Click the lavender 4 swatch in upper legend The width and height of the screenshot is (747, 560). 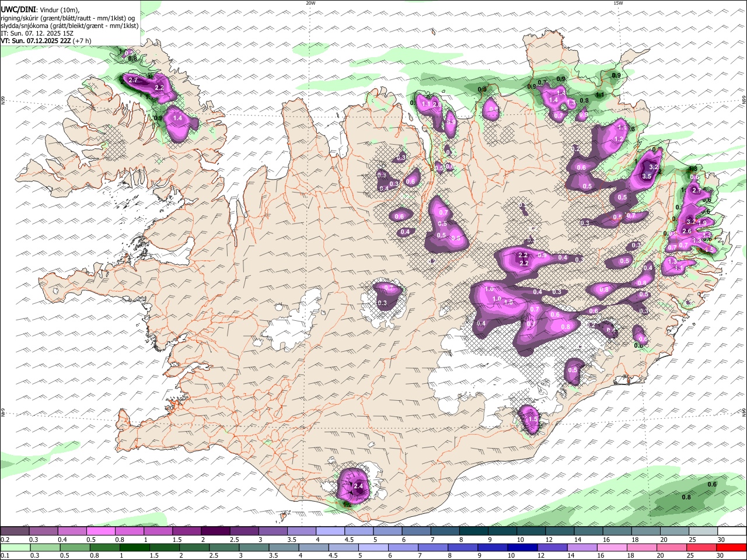[x=330, y=531]
